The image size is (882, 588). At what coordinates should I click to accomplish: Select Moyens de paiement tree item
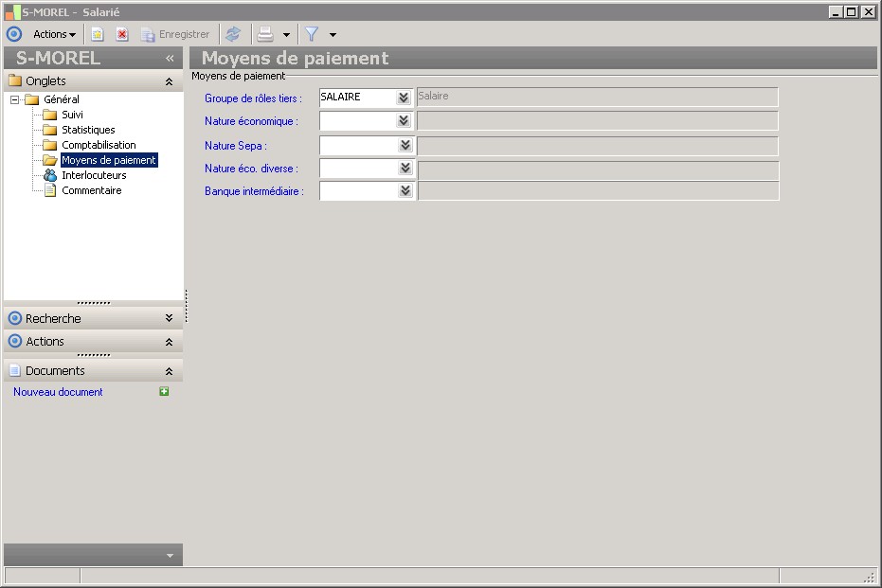[x=109, y=160]
